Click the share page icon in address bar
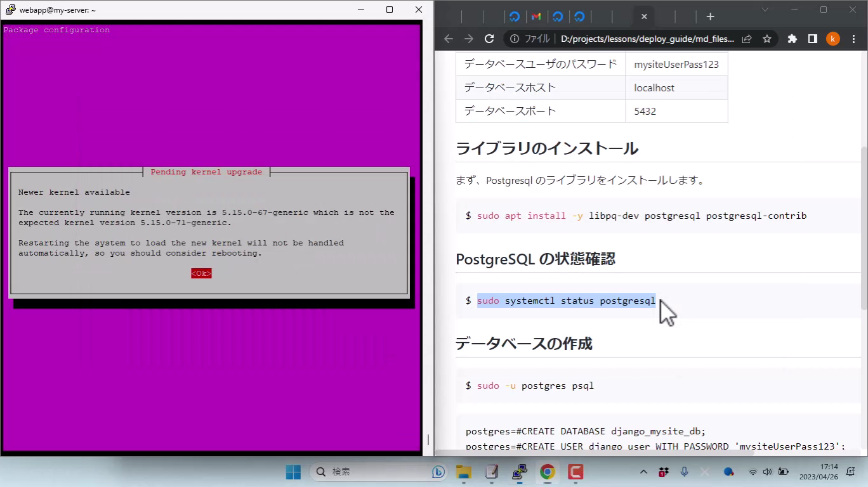Screen dimensions: 868x487 pyautogui.click(x=747, y=39)
